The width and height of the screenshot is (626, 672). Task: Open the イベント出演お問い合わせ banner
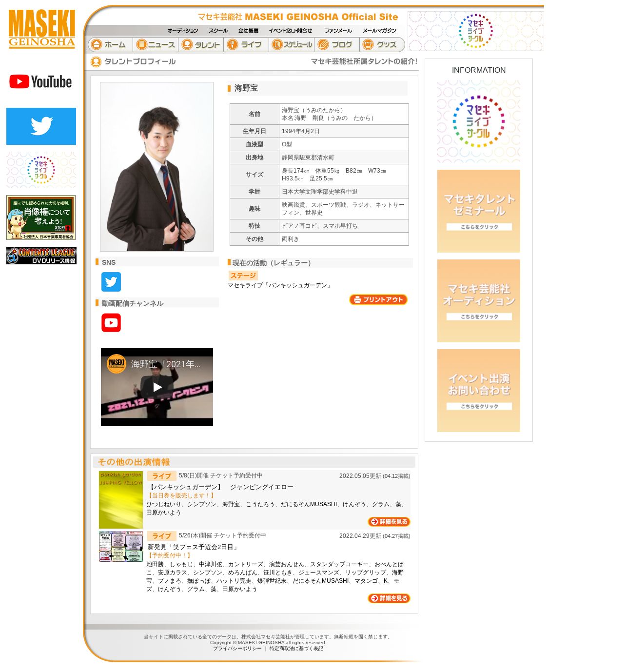[479, 391]
